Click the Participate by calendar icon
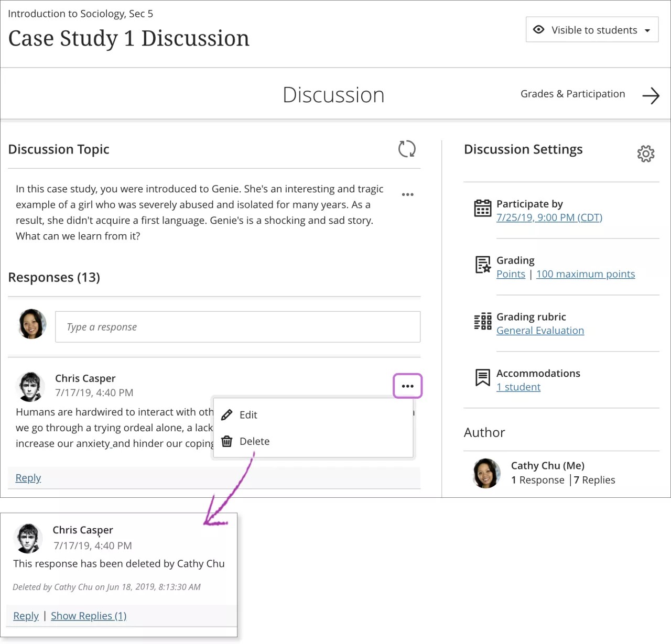Screen dimensions: 671x644 (482, 208)
